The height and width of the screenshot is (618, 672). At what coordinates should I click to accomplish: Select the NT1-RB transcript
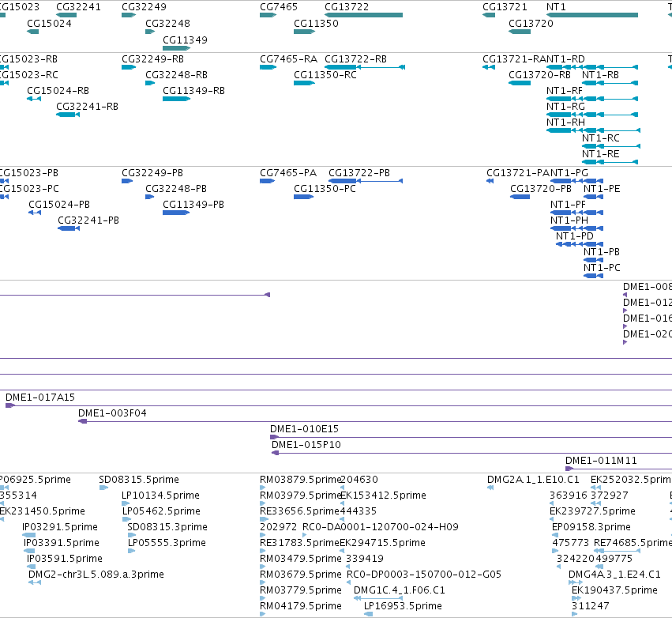click(610, 83)
